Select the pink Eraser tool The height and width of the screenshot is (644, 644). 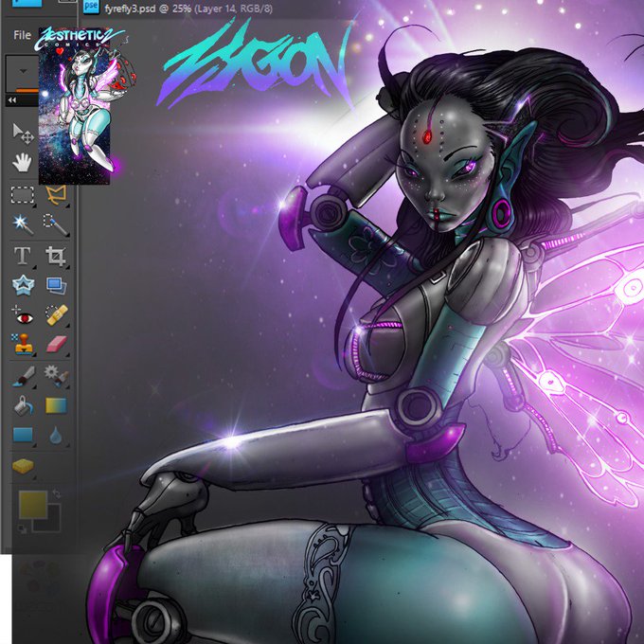coord(56,344)
